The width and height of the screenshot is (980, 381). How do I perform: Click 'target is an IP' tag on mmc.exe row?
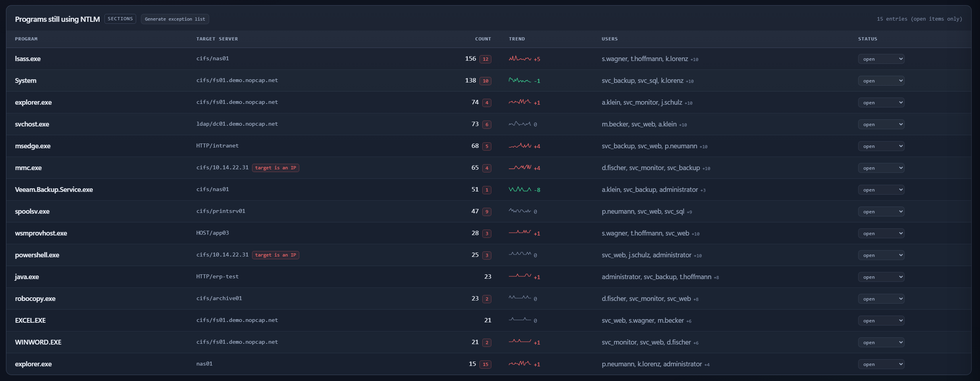click(x=275, y=168)
